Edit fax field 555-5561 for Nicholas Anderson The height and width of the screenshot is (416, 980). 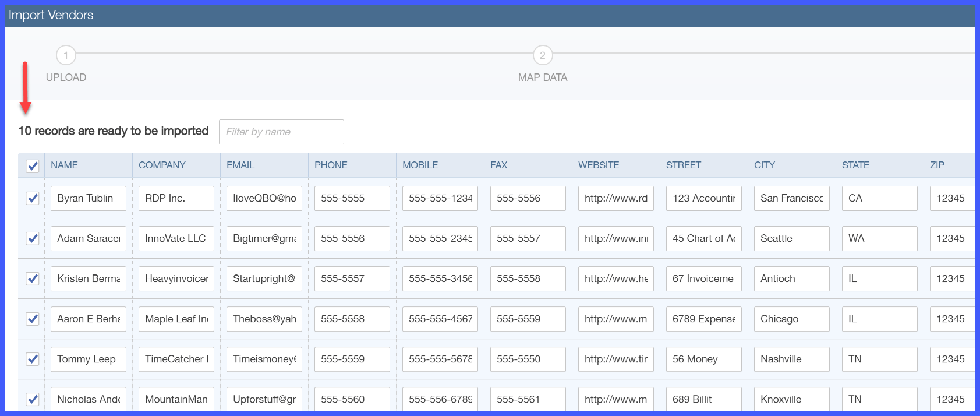528,399
